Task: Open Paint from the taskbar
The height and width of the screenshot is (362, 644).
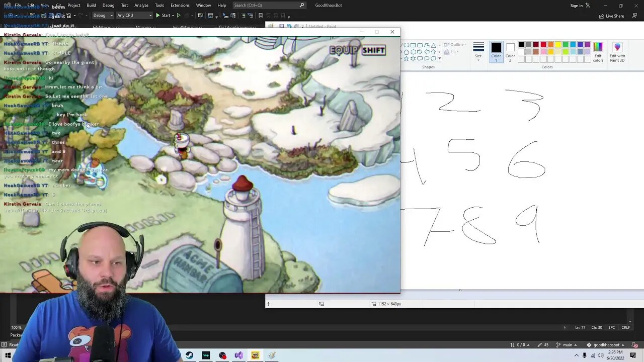Action: (x=272, y=355)
